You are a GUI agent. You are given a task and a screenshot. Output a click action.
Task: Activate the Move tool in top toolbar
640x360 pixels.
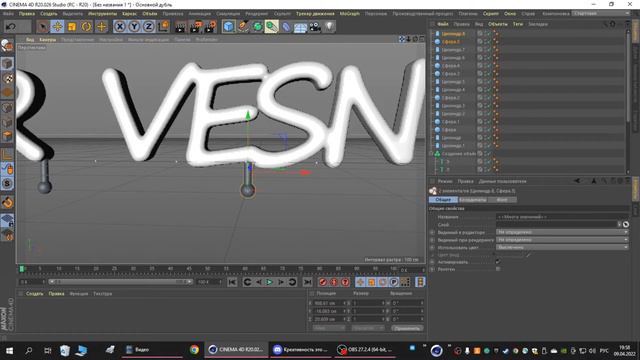point(58,27)
